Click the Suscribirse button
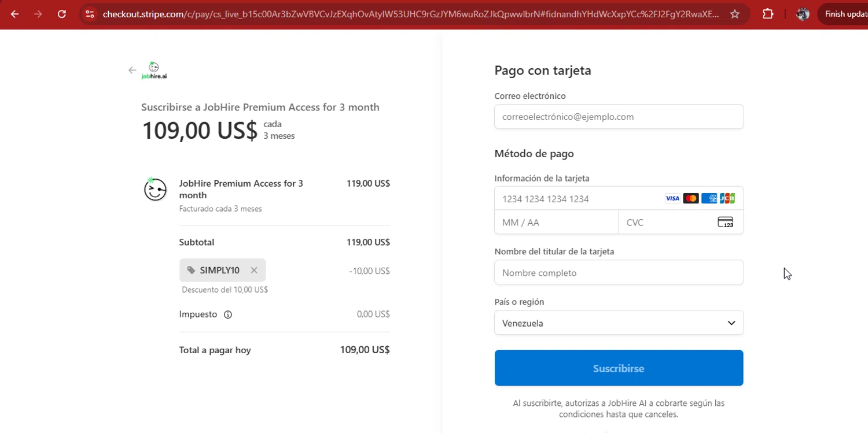This screenshot has height=433, width=868. coord(619,368)
